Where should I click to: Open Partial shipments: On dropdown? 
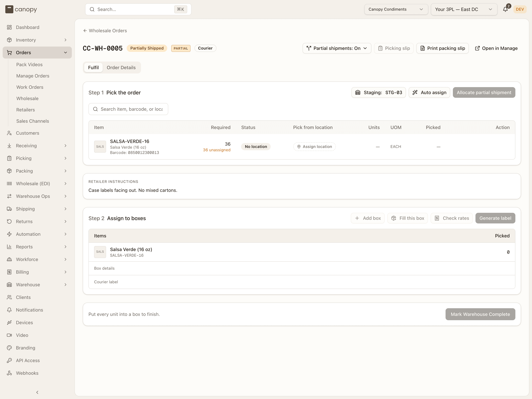[337, 48]
